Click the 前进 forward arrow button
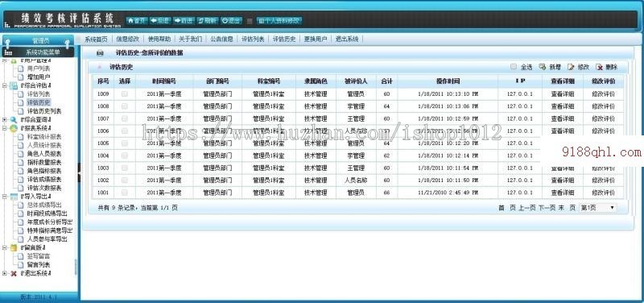Image resolution: width=644 pixels, height=303 pixels. tap(184, 21)
